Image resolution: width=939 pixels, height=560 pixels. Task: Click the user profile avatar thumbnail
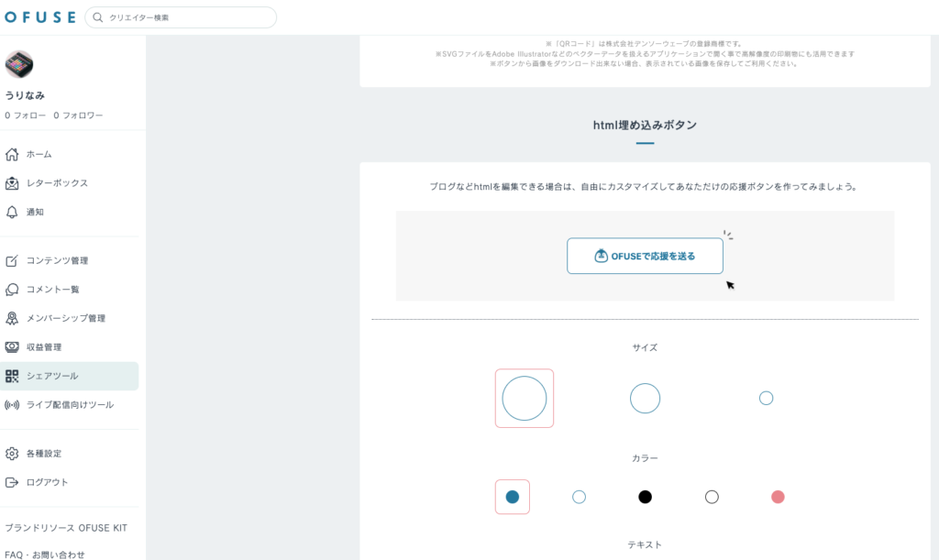click(19, 64)
